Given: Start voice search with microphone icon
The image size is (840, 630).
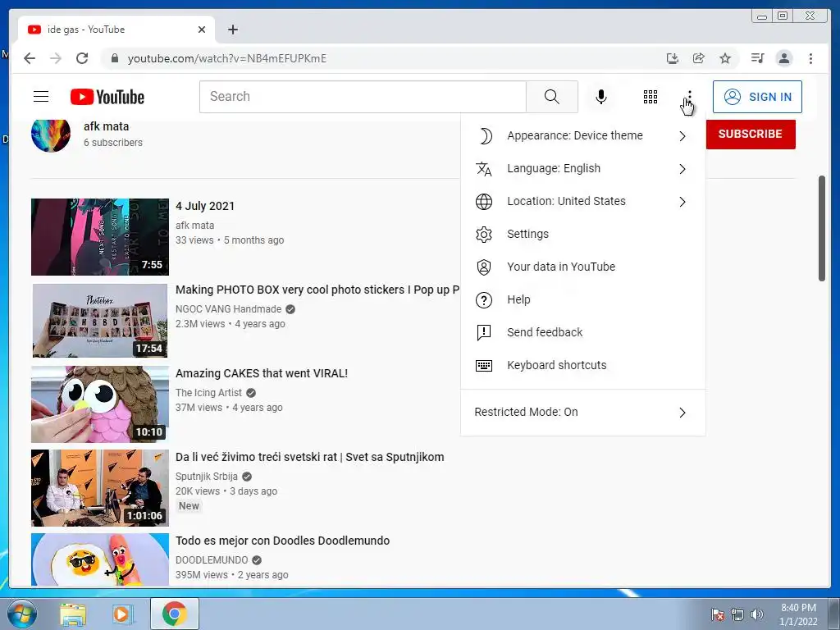Looking at the screenshot, I should pos(601,97).
